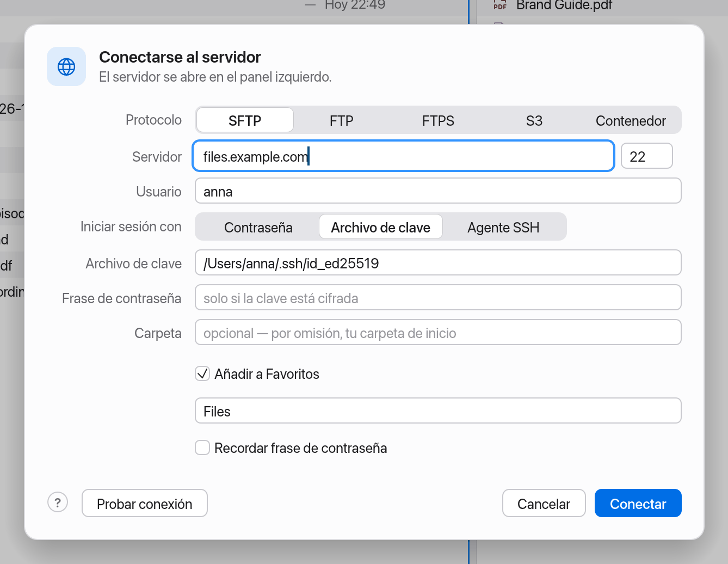Click Probar conexión button
This screenshot has height=564, width=728.
pos(145,503)
